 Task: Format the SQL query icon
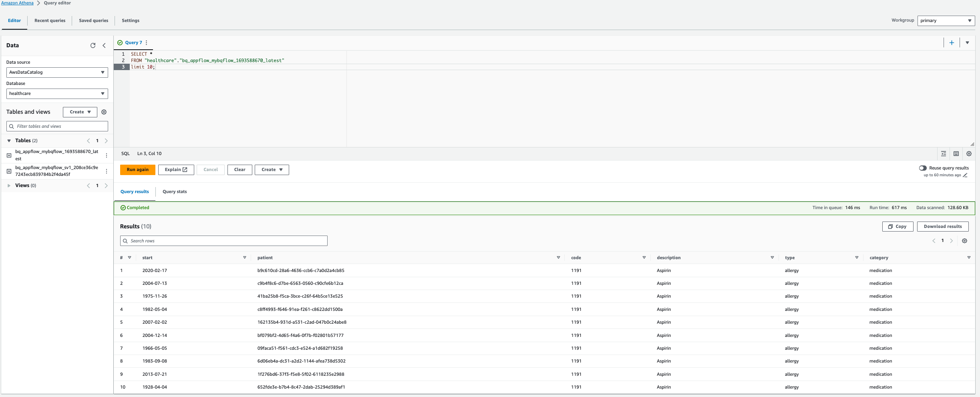point(944,154)
